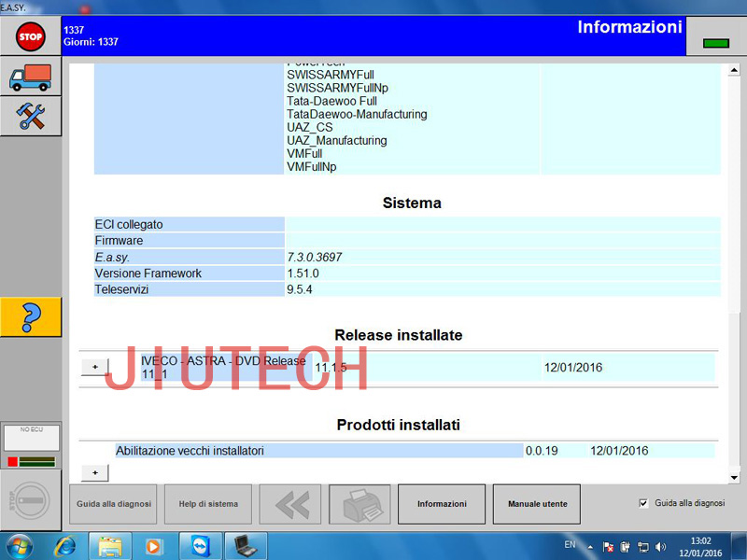The width and height of the screenshot is (747, 560).
Task: Click the Sistema section heading
Action: [412, 203]
